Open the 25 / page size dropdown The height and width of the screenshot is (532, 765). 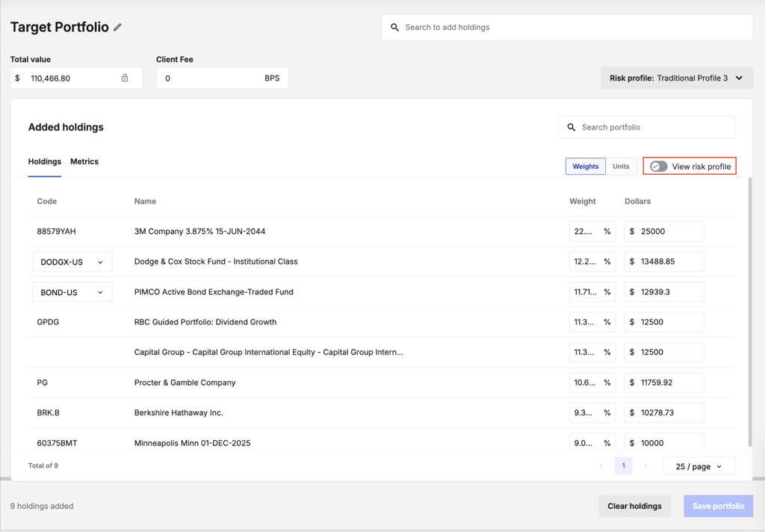pyautogui.click(x=699, y=466)
